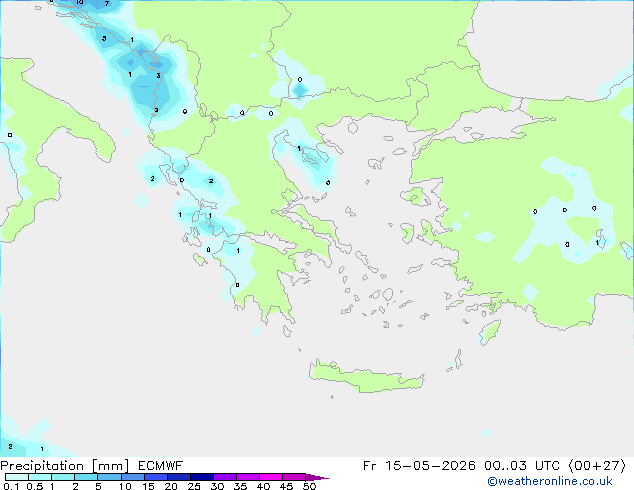Click the '0.5' legend scale label
The width and height of the screenshot is (634, 490).
point(34,486)
